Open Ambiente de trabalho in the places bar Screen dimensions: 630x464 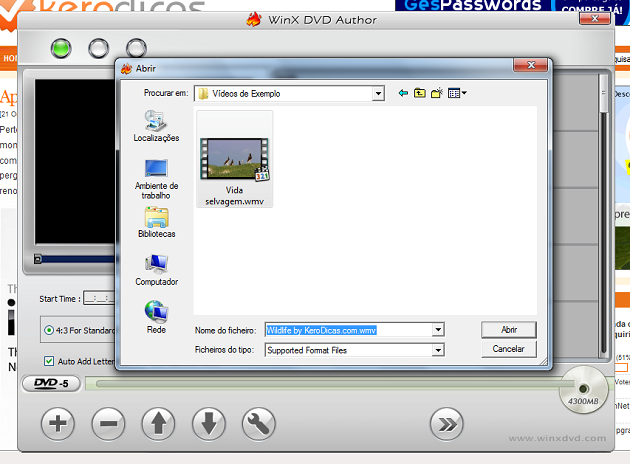(156, 179)
